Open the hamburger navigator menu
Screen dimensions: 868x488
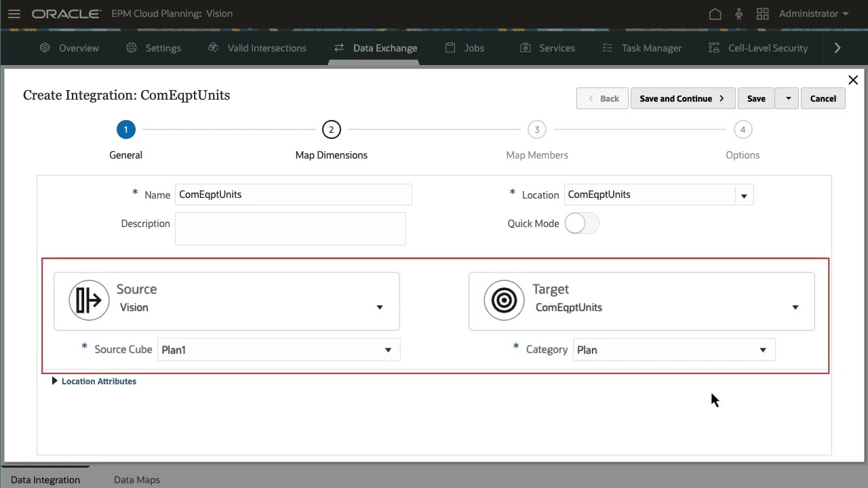click(x=14, y=14)
